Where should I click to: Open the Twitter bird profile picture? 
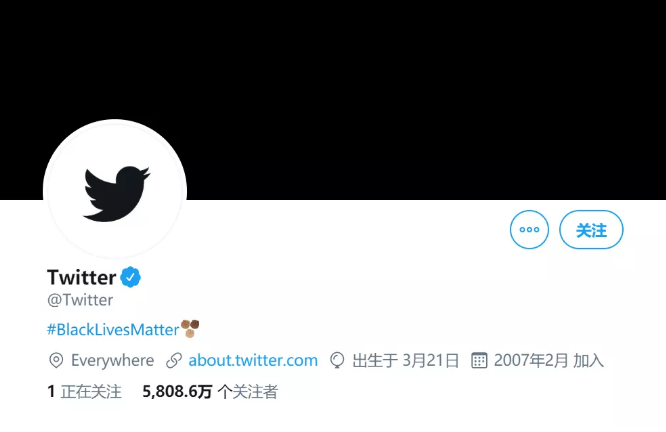pyautogui.click(x=115, y=190)
